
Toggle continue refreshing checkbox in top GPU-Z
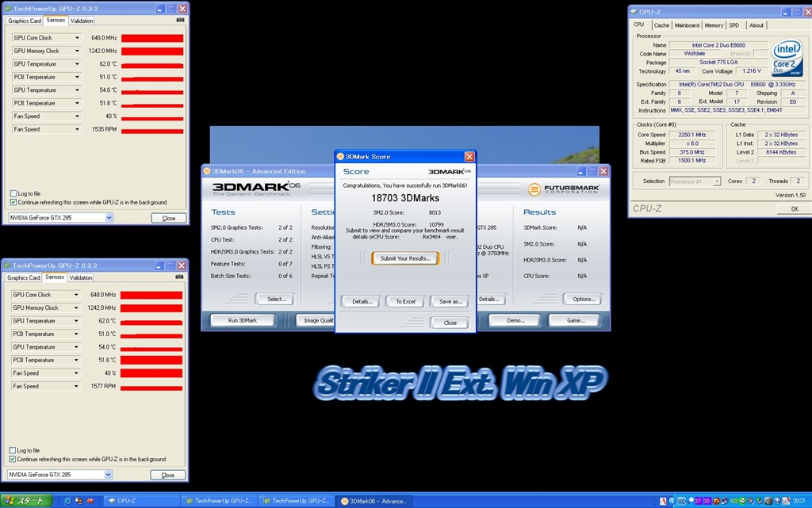(13, 202)
